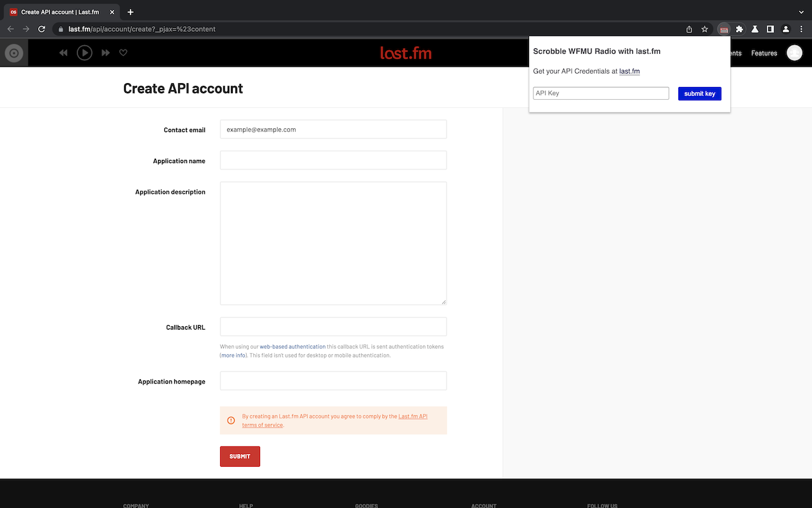
Task: Open the Last.fm API terms of service link
Action: [335, 420]
